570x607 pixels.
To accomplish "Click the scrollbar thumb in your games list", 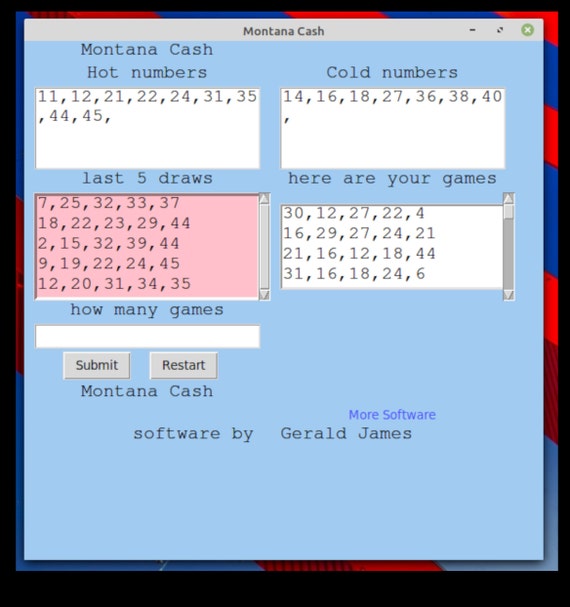I will [x=508, y=212].
